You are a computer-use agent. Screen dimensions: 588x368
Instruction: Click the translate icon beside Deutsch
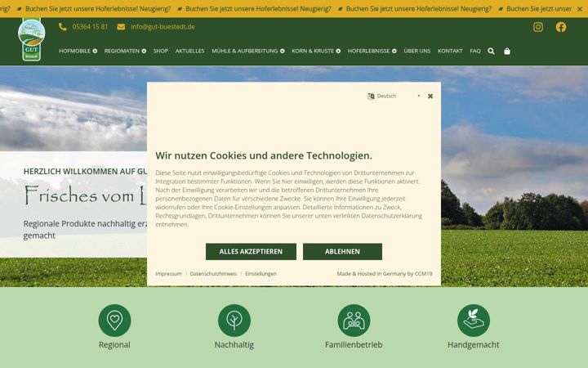tap(371, 96)
